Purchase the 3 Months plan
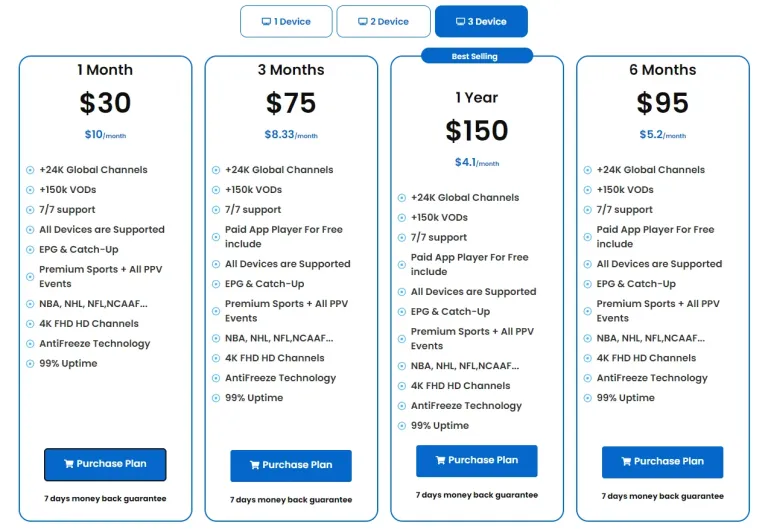This screenshot has height=529, width=768. [x=291, y=465]
